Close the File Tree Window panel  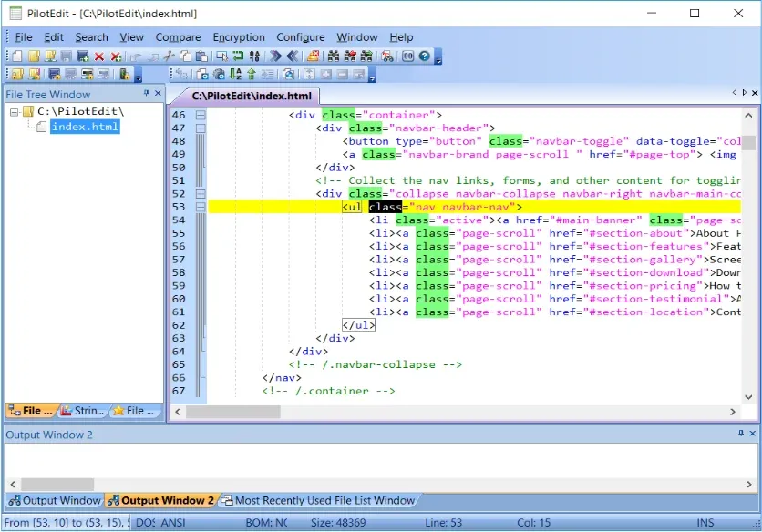coord(158,93)
